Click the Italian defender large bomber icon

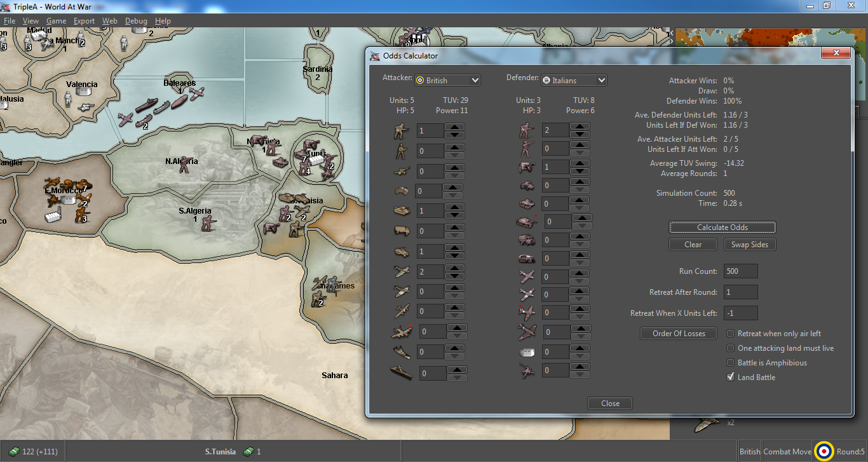click(527, 332)
